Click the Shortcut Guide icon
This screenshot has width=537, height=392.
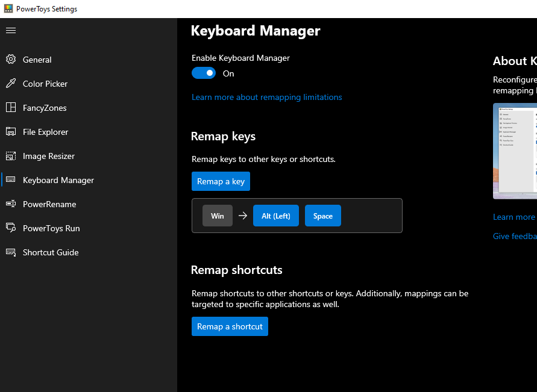pos(11,252)
